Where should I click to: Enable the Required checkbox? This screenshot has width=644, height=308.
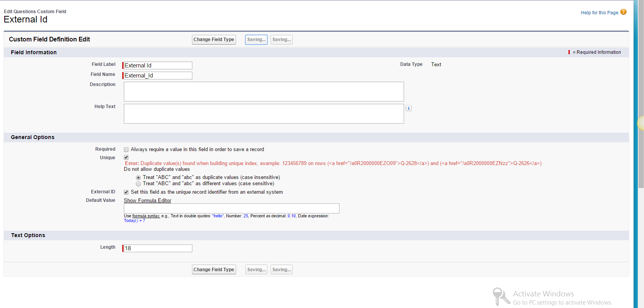click(126, 150)
